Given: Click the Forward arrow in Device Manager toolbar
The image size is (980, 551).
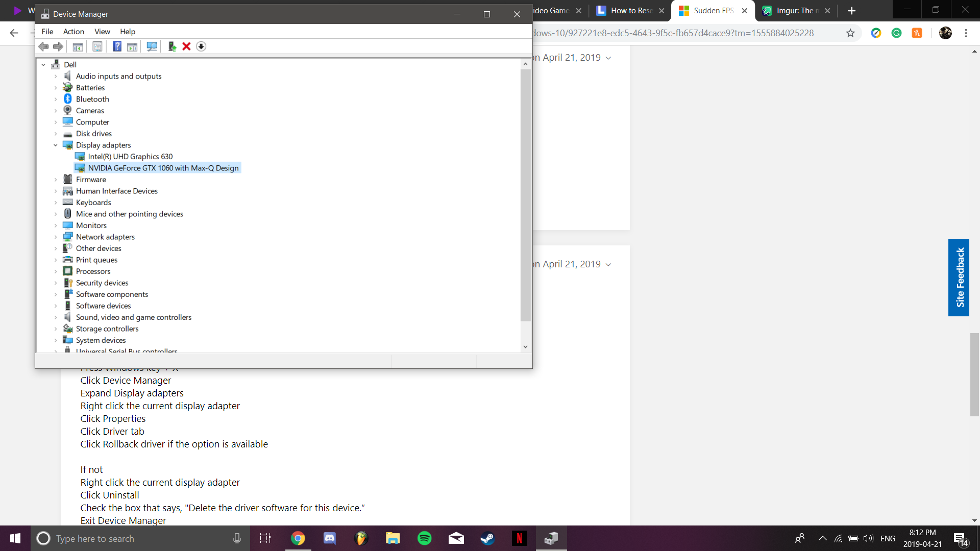Looking at the screenshot, I should [x=58, y=46].
